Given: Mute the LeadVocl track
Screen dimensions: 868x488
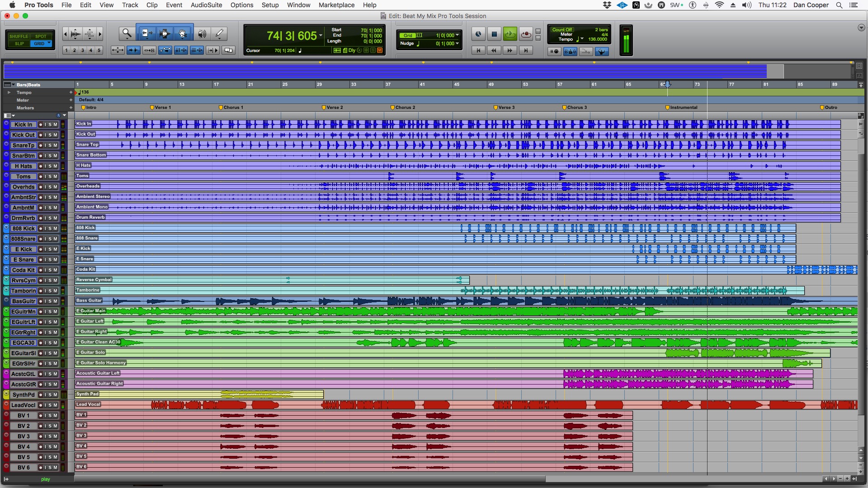Looking at the screenshot, I should coord(55,405).
